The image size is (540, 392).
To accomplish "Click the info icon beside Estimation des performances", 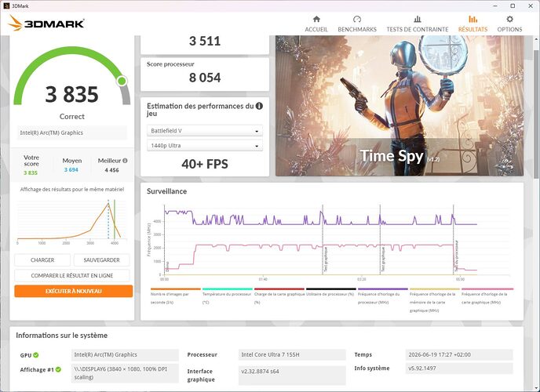I will [x=259, y=106].
